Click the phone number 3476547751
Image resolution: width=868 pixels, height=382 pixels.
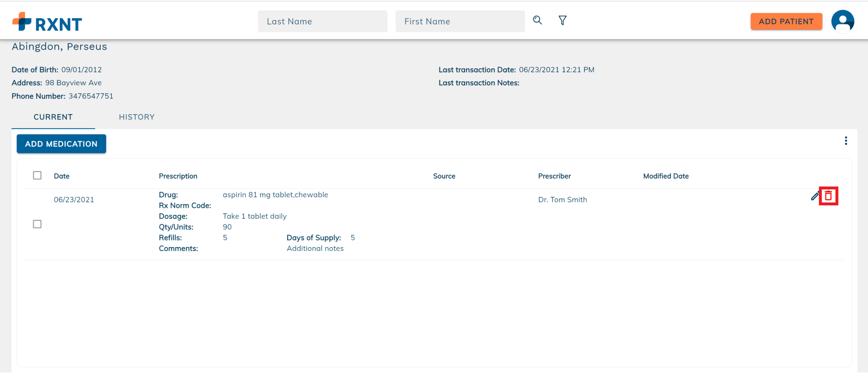(91, 96)
